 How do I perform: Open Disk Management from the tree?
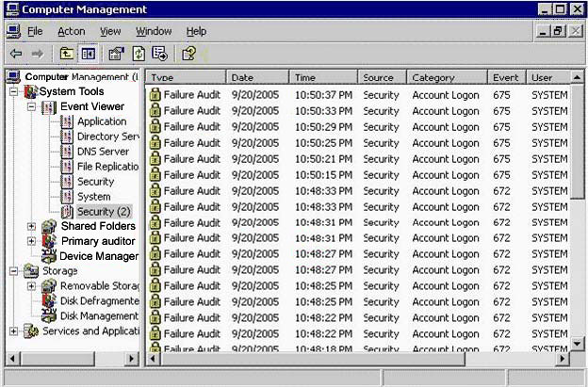[99, 316]
